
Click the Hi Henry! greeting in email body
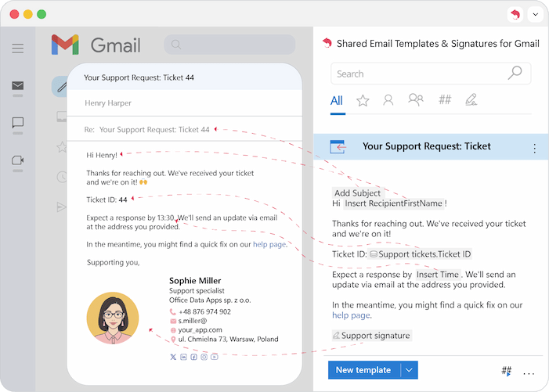(x=102, y=155)
